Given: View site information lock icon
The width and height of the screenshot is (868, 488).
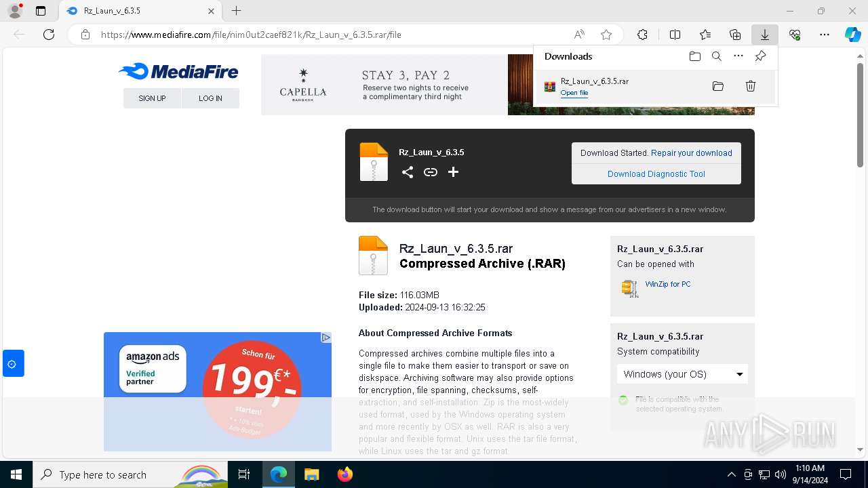Looking at the screenshot, I should pos(85,35).
